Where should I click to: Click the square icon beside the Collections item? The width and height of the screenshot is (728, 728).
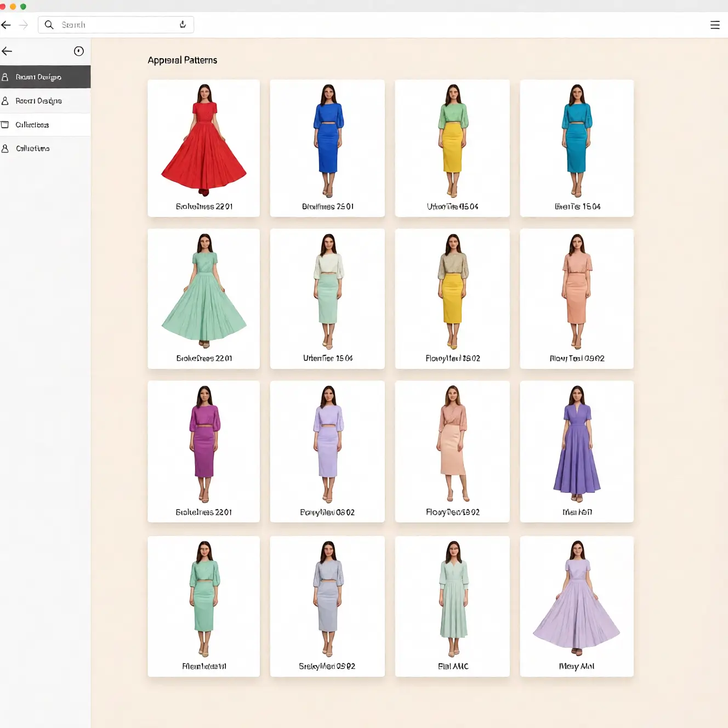coord(5,125)
